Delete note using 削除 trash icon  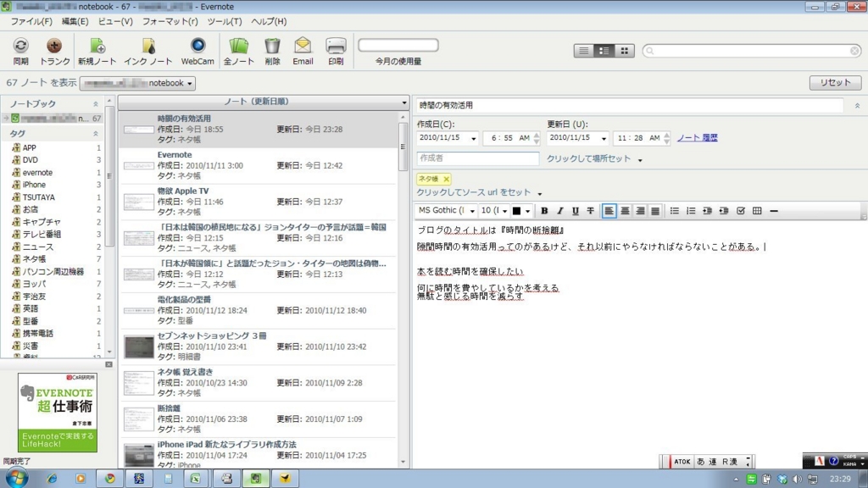(272, 51)
